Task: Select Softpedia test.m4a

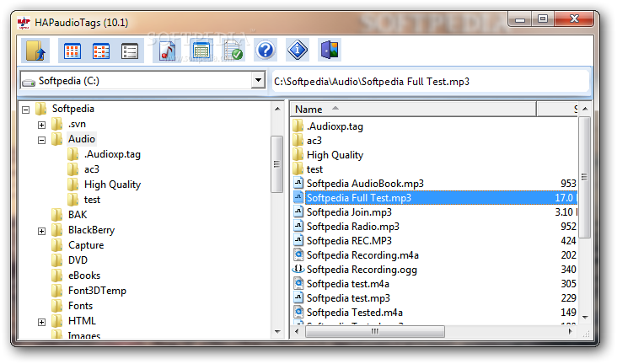Action: (348, 284)
